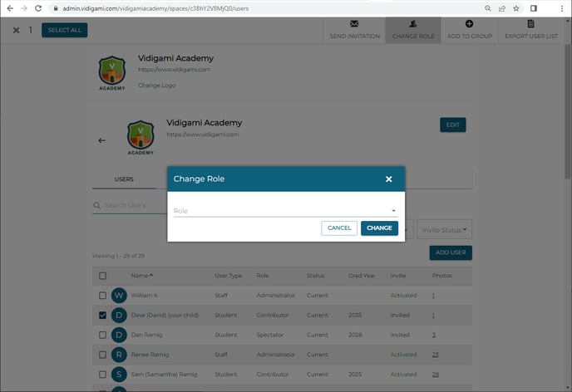Click the Invite column header
The width and height of the screenshot is (572, 392).
click(398, 276)
